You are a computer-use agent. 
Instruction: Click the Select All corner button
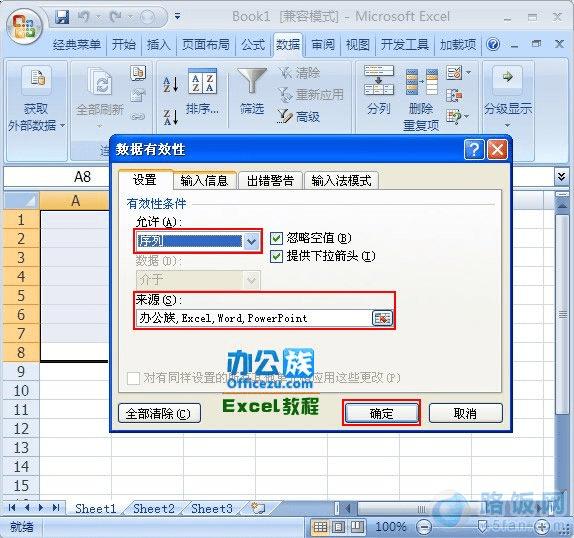pos(21,201)
